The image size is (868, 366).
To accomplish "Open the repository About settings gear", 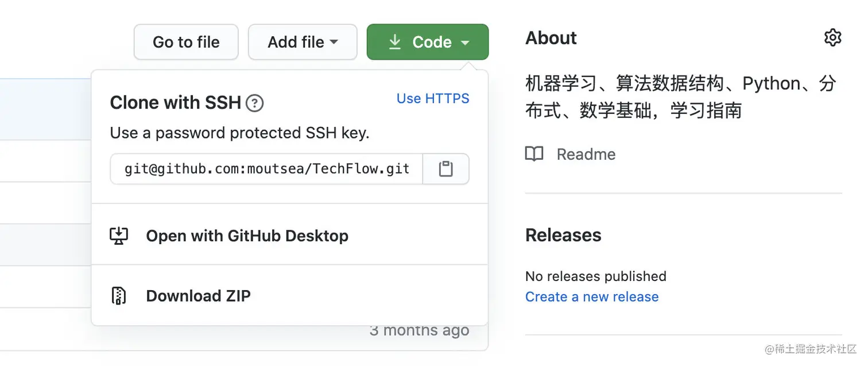I will click(832, 38).
